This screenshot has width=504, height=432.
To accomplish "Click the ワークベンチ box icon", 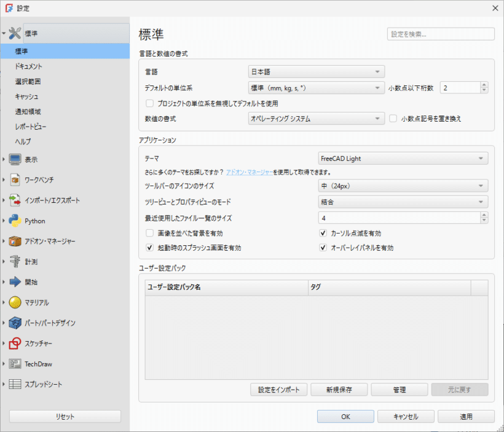I will (x=15, y=179).
